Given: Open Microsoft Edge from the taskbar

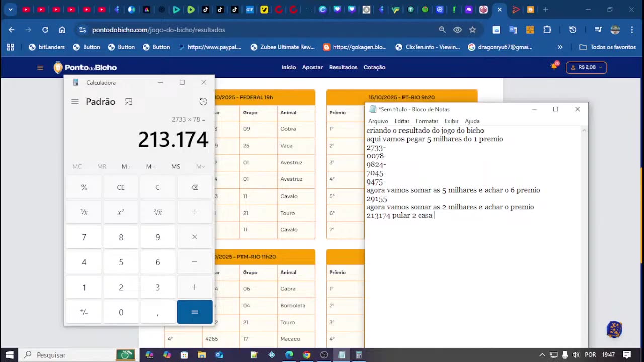Looking at the screenshot, I should click(x=289, y=355).
